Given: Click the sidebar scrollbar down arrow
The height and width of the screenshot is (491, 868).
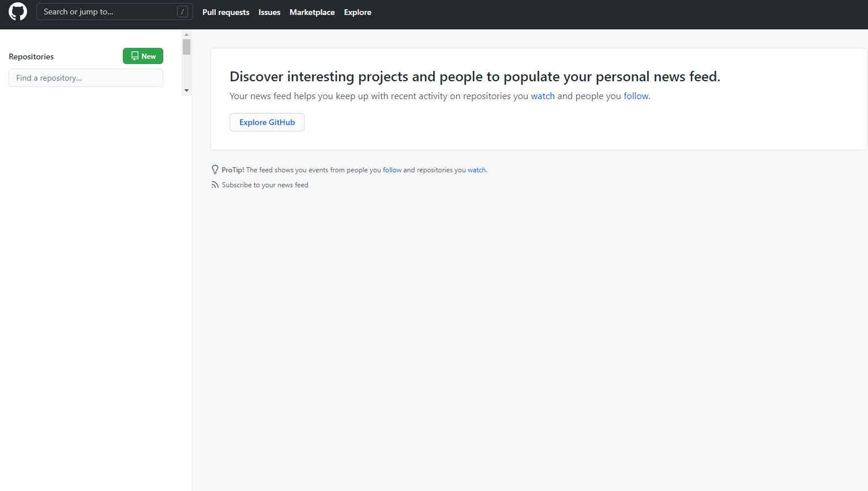Looking at the screenshot, I should click(x=186, y=90).
